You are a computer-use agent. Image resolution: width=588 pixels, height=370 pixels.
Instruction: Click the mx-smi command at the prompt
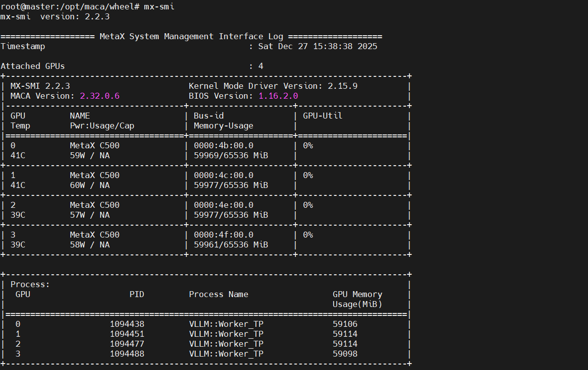[x=159, y=6]
